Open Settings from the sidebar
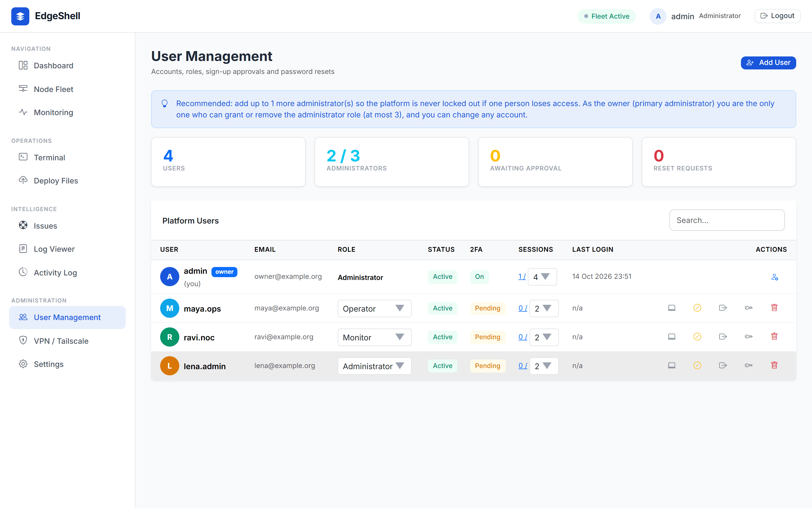Viewport: 812px width, 508px height. coord(67,364)
